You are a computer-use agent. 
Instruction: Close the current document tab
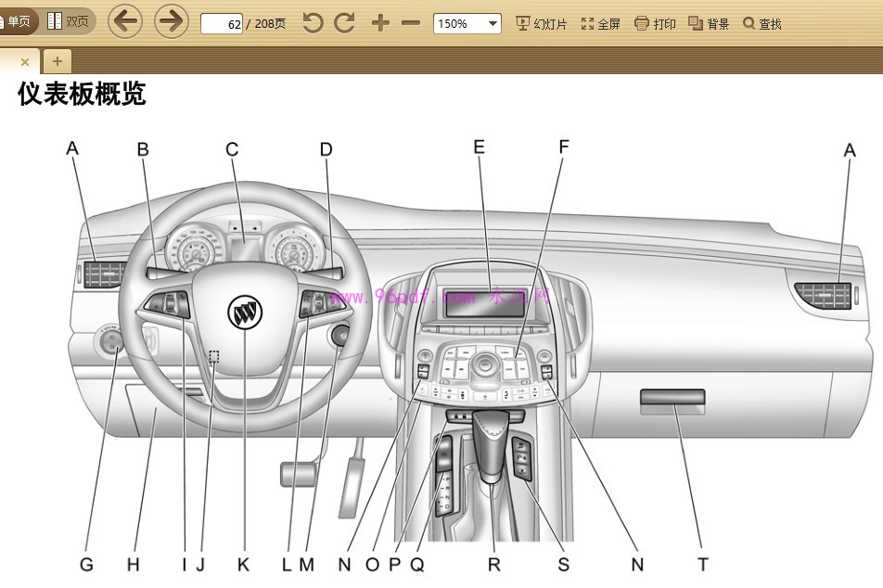pos(25,62)
